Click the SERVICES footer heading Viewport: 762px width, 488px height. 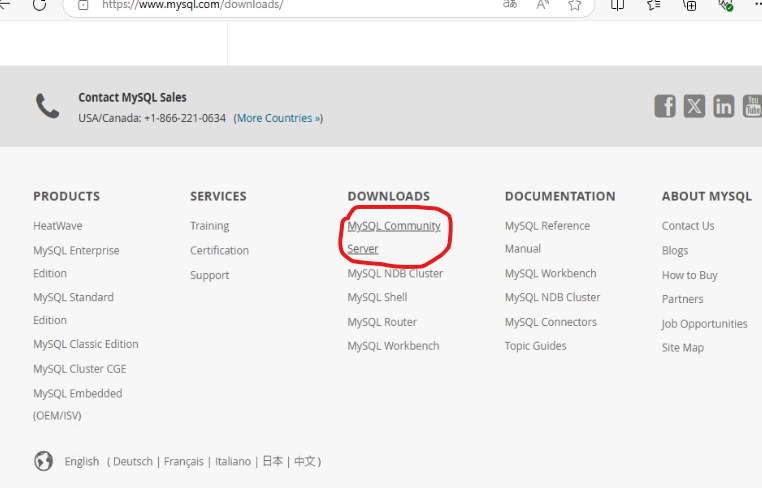pos(218,196)
